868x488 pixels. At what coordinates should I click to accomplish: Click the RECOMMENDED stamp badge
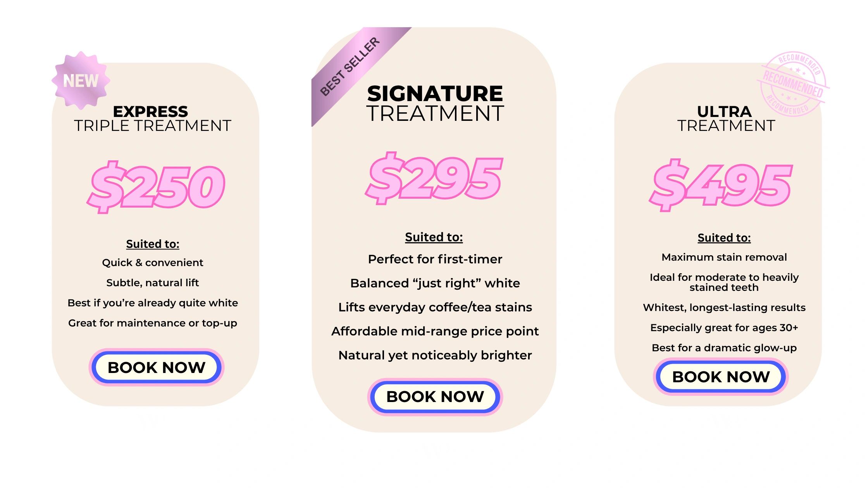[x=793, y=84]
